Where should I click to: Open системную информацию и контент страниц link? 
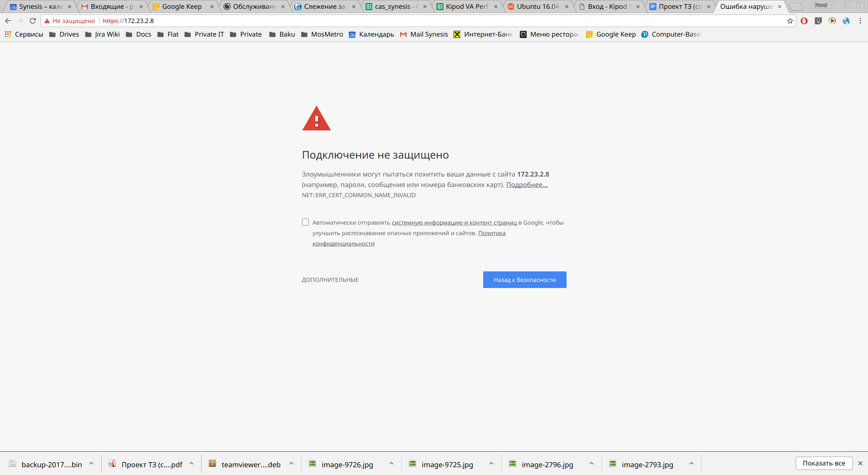tap(454, 223)
